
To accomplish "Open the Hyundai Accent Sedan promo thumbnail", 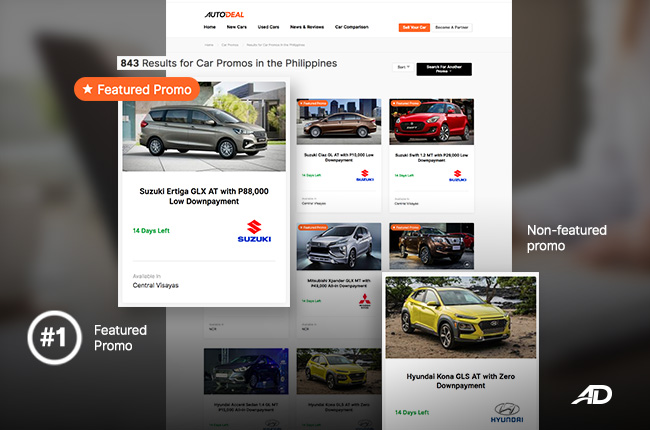I will pyautogui.click(x=246, y=371).
